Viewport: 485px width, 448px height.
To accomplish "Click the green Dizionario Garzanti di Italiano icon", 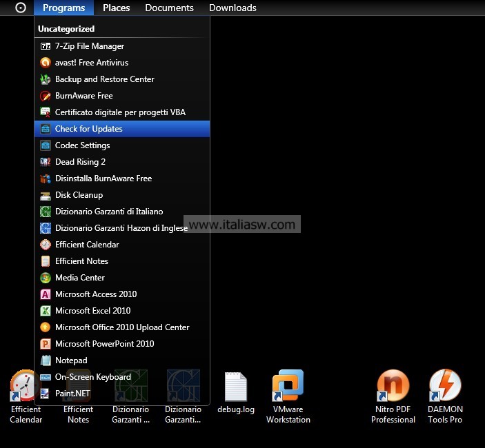I will coord(46,212).
